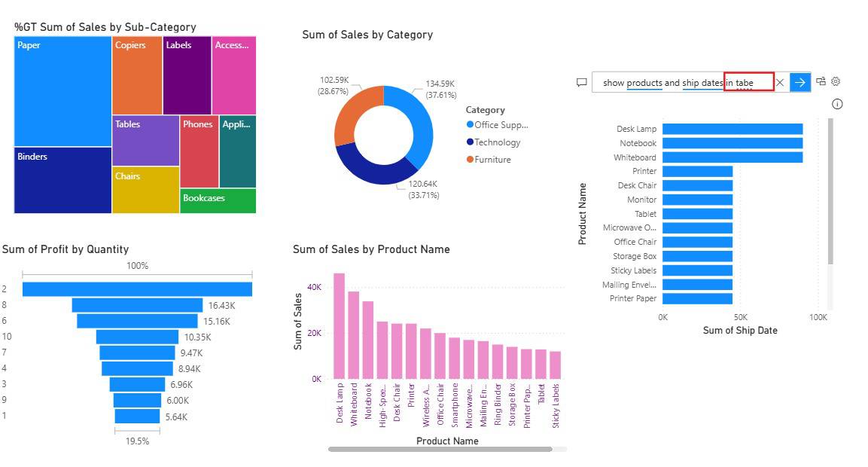Screen dimensions: 868x467
Task: Click the funnel bar labeled 6.96K
Action: coord(137,384)
